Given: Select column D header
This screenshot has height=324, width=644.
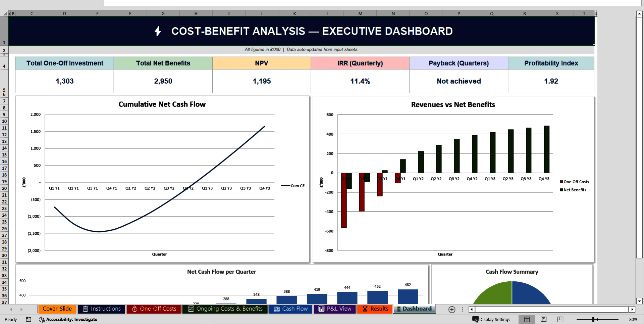Looking at the screenshot, I should pos(64,13).
